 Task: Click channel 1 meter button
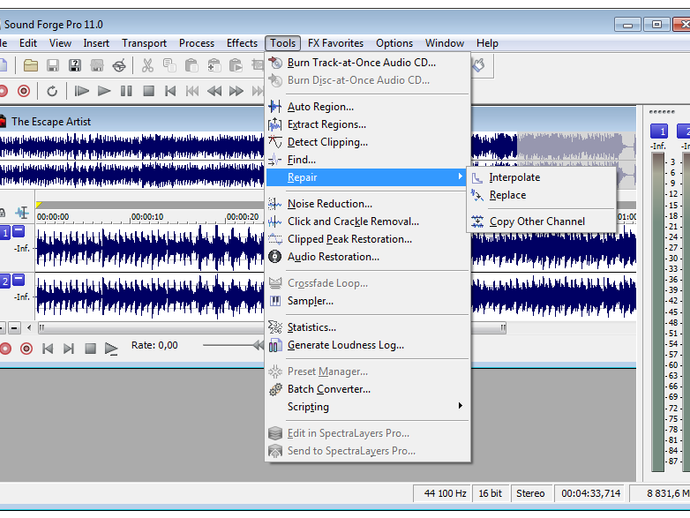coord(659,131)
